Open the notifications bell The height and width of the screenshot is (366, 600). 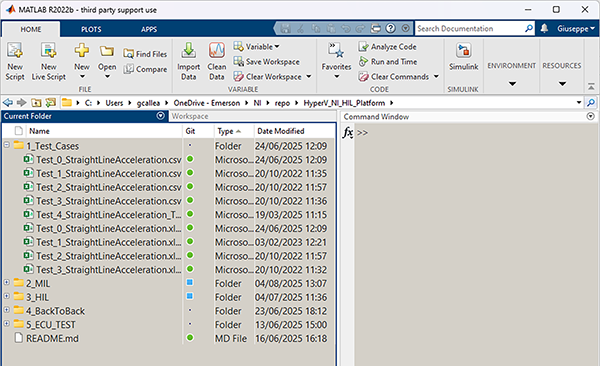pos(544,28)
